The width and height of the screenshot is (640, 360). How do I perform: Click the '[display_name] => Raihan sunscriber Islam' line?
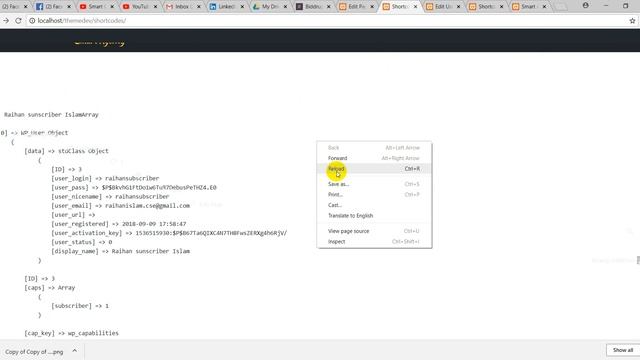coord(120,251)
